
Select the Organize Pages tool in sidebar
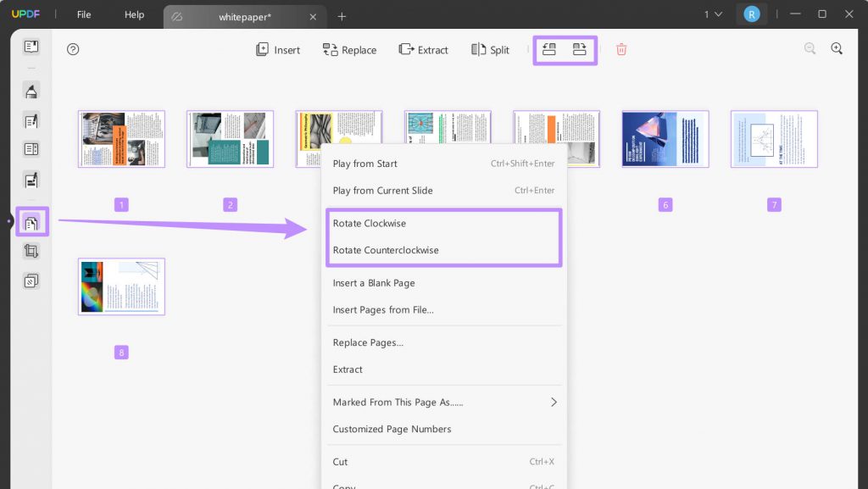point(31,221)
